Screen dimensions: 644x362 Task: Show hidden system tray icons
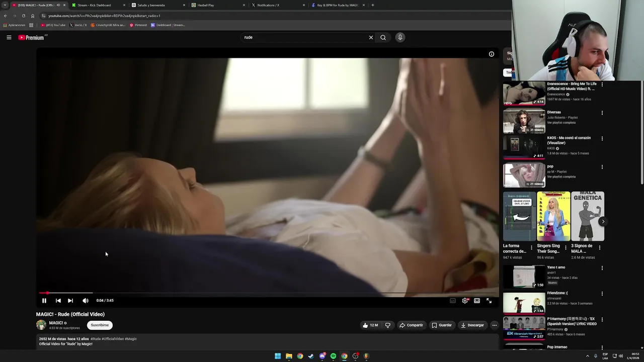tap(587, 356)
